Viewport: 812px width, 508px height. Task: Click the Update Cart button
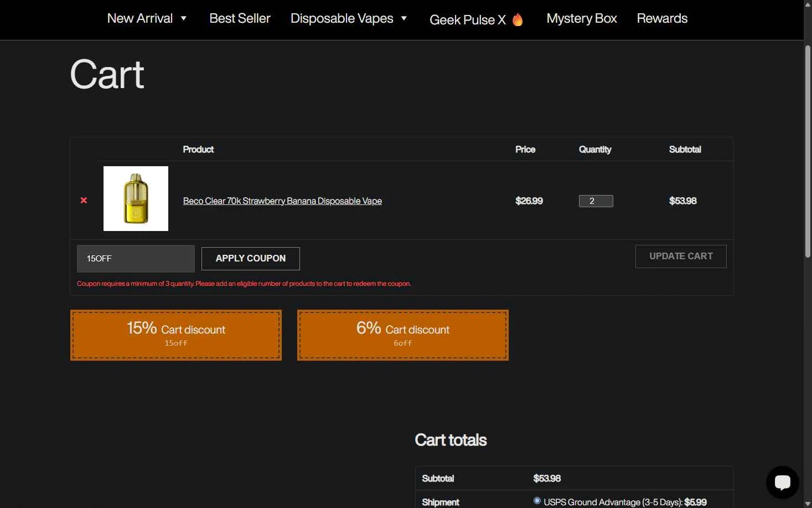681,256
